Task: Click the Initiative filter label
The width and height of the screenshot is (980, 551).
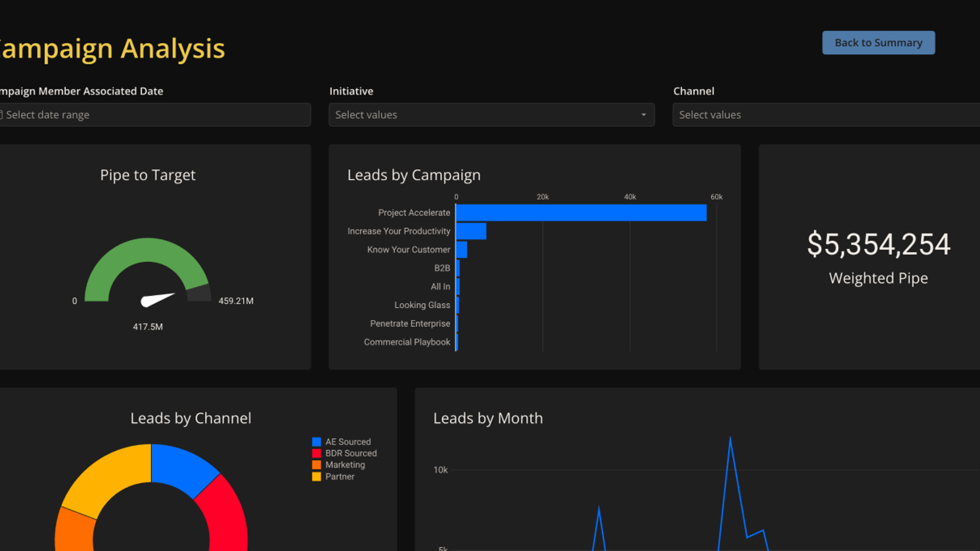Action: pos(351,91)
